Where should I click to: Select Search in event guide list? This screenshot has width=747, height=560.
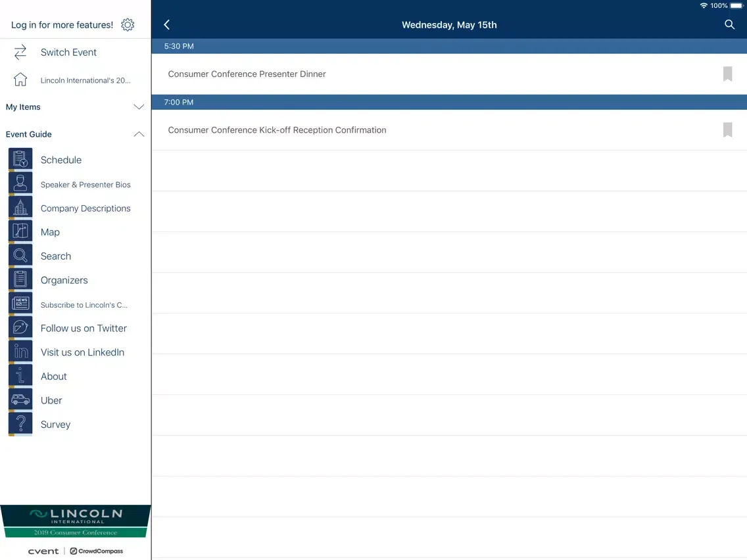tap(56, 256)
